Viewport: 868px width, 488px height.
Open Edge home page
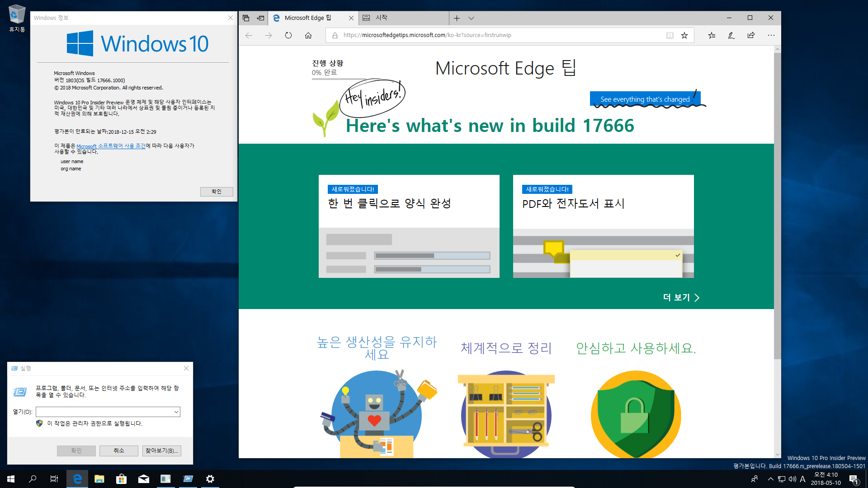(308, 35)
